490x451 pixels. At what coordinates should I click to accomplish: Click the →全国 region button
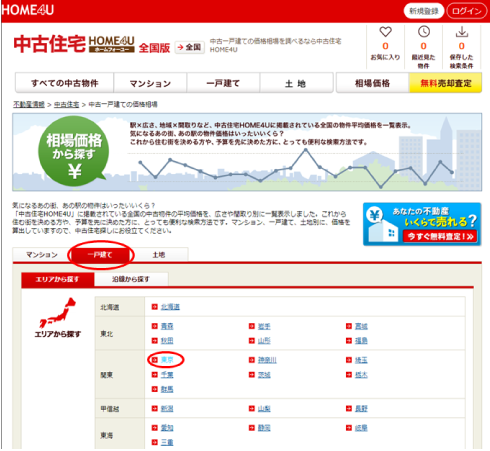tap(190, 47)
